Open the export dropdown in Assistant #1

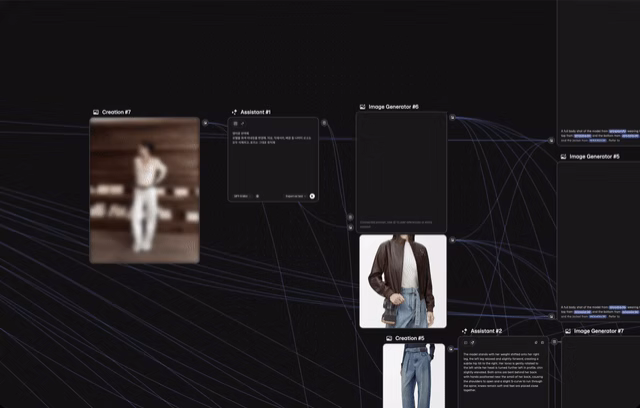click(x=296, y=196)
